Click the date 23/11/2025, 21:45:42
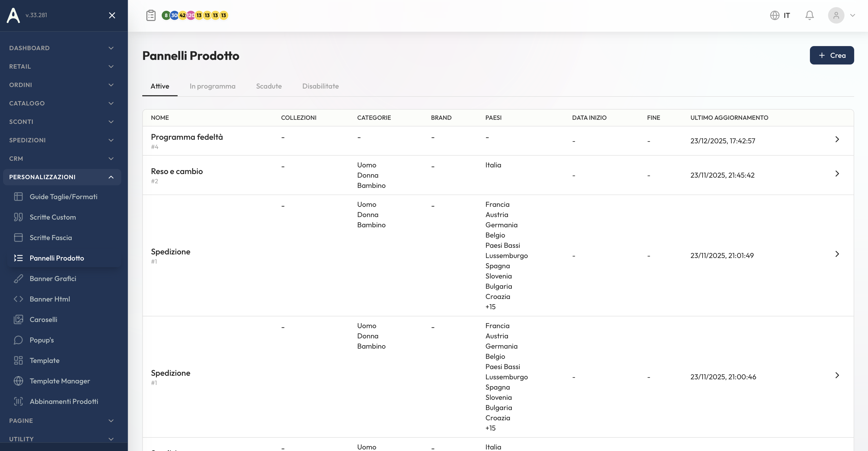 click(722, 175)
